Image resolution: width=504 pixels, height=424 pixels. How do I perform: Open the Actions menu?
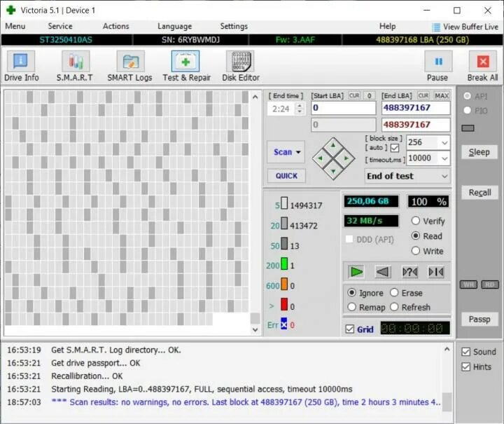[x=115, y=26]
